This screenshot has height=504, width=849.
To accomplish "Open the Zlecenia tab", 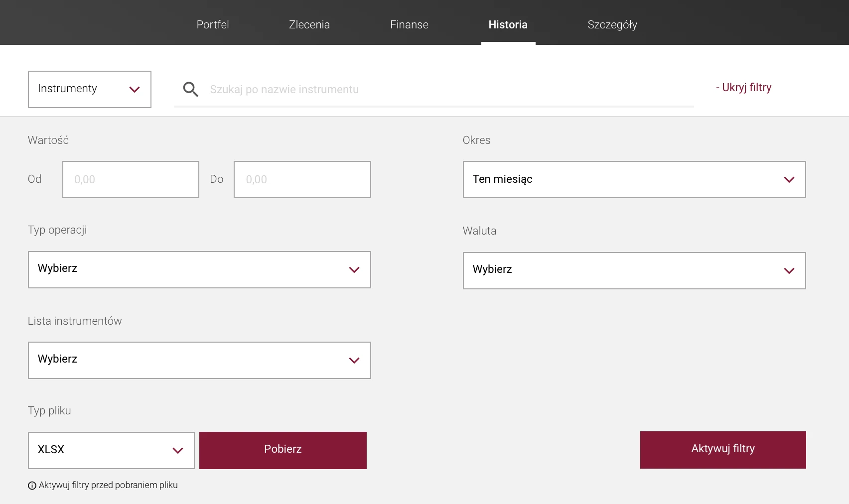I will 309,24.
